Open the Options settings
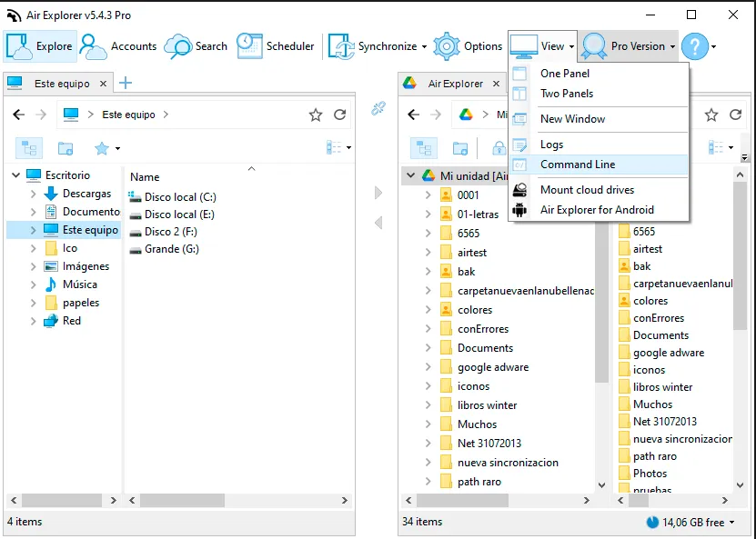 (468, 46)
